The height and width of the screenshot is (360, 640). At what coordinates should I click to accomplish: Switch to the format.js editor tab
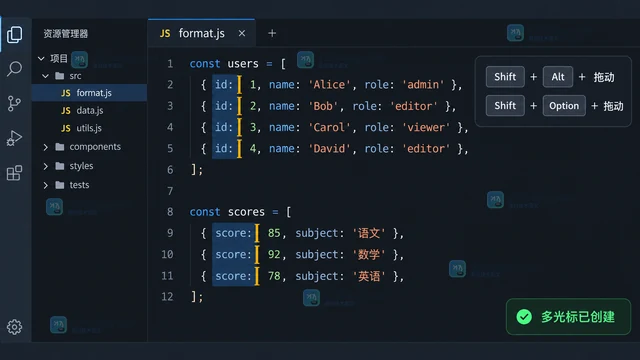(x=202, y=33)
